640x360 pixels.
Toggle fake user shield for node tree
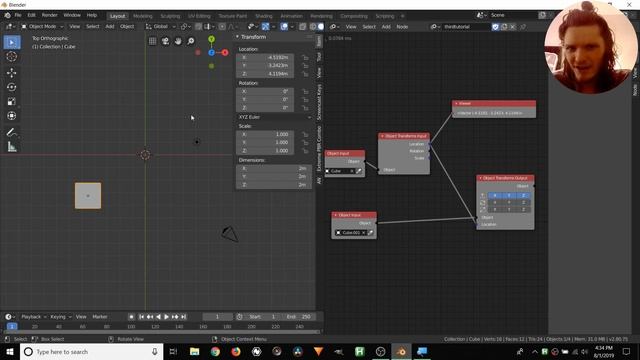[x=495, y=27]
